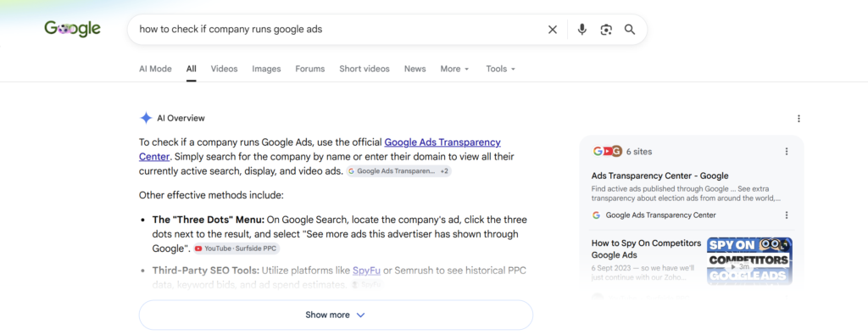Open the Forums tab
The image size is (868, 335).
[x=310, y=69]
